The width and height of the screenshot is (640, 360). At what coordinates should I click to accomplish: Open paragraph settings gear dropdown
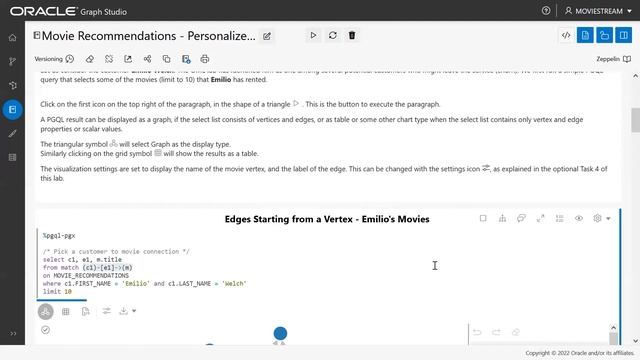click(602, 218)
